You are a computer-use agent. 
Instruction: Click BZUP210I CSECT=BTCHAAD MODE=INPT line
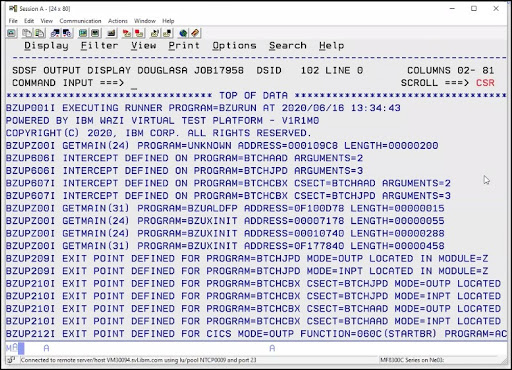click(x=253, y=321)
